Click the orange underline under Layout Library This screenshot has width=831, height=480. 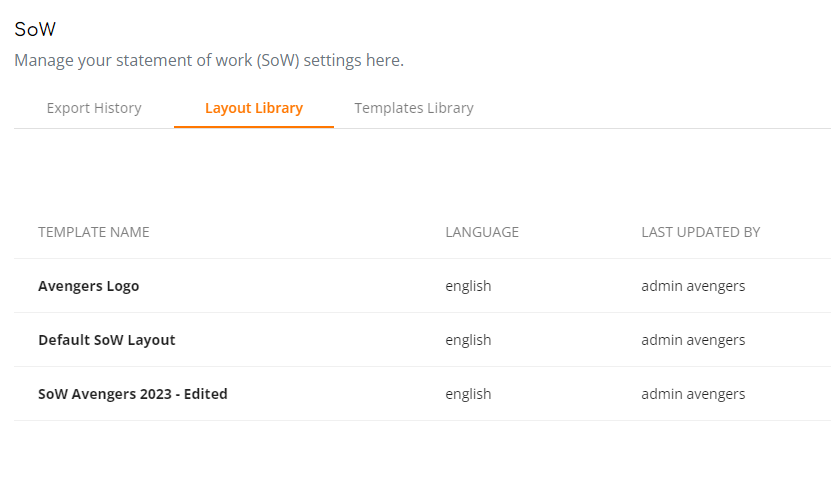tap(254, 127)
